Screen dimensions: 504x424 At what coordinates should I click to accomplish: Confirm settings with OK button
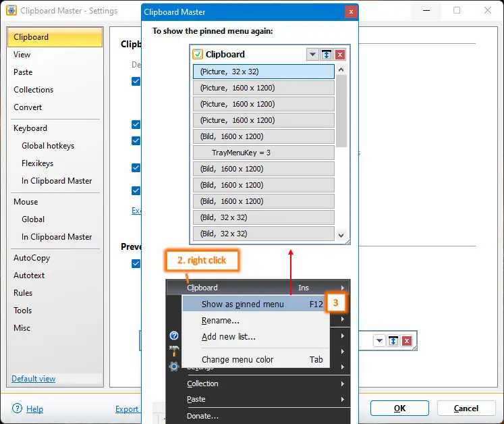point(399,408)
